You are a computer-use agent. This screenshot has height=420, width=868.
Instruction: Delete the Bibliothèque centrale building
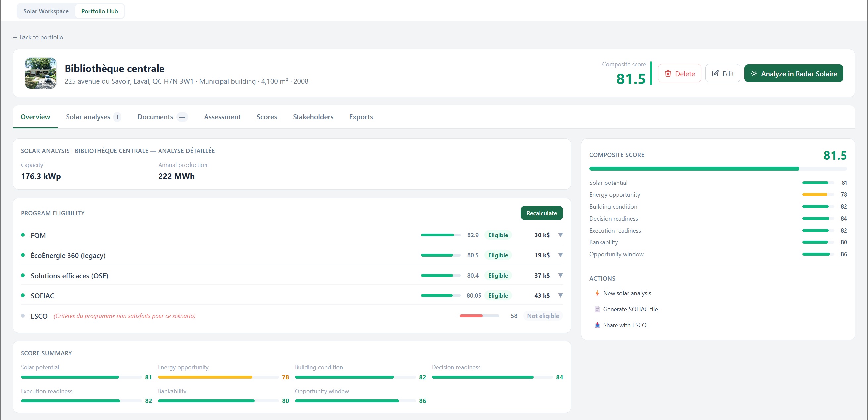tap(679, 73)
